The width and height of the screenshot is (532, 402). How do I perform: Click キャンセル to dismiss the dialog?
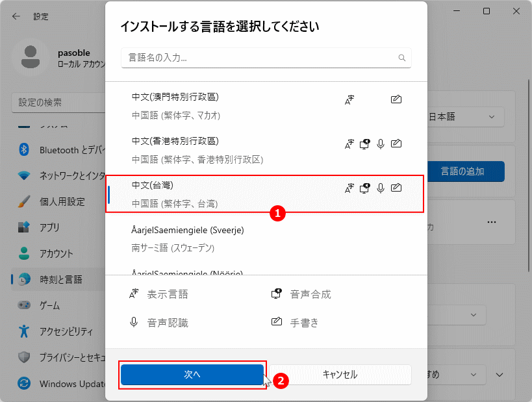340,375
